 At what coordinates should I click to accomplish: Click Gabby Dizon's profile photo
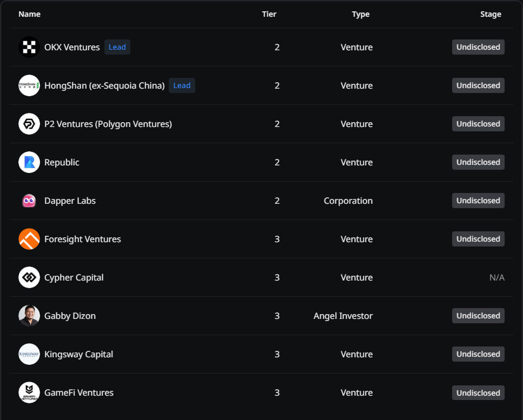[29, 316]
